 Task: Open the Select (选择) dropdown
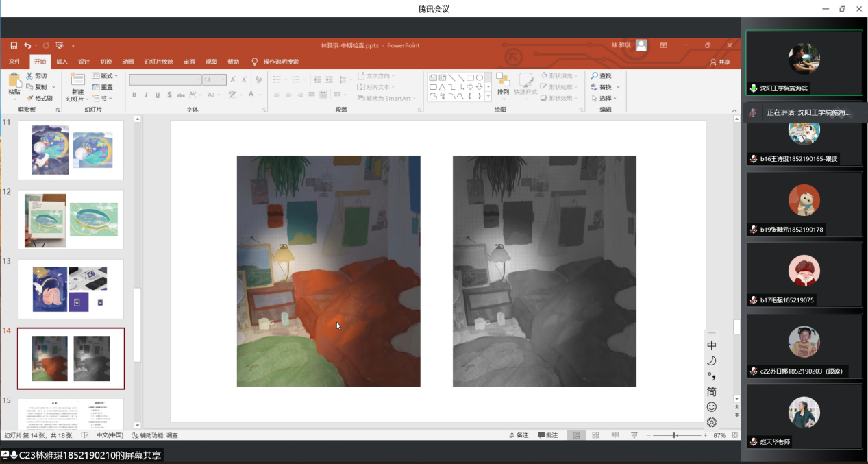pos(604,98)
